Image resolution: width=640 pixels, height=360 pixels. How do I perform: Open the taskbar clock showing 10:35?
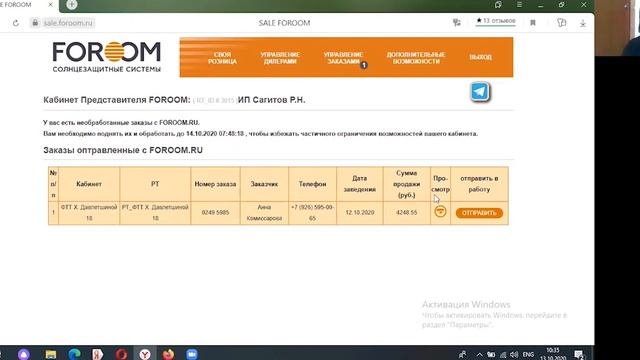553,354
